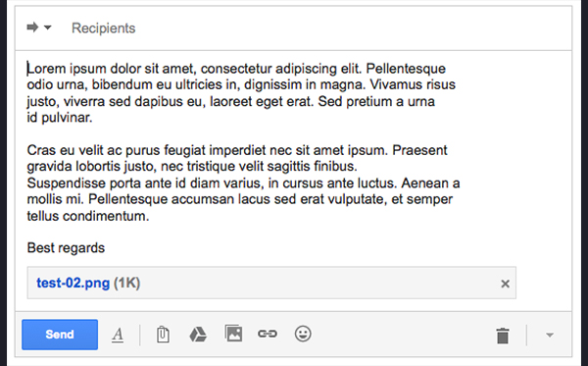Click inside the 'Lorem ipsum dolor' first line

coord(236,69)
